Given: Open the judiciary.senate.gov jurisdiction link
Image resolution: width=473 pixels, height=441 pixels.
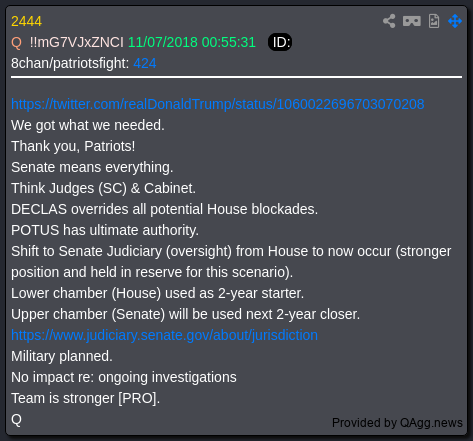Looking at the screenshot, I should [x=164, y=335].
